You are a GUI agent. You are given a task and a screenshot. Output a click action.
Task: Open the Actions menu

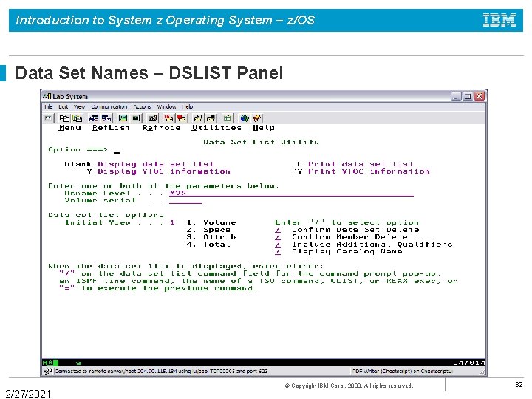pyautogui.click(x=142, y=106)
